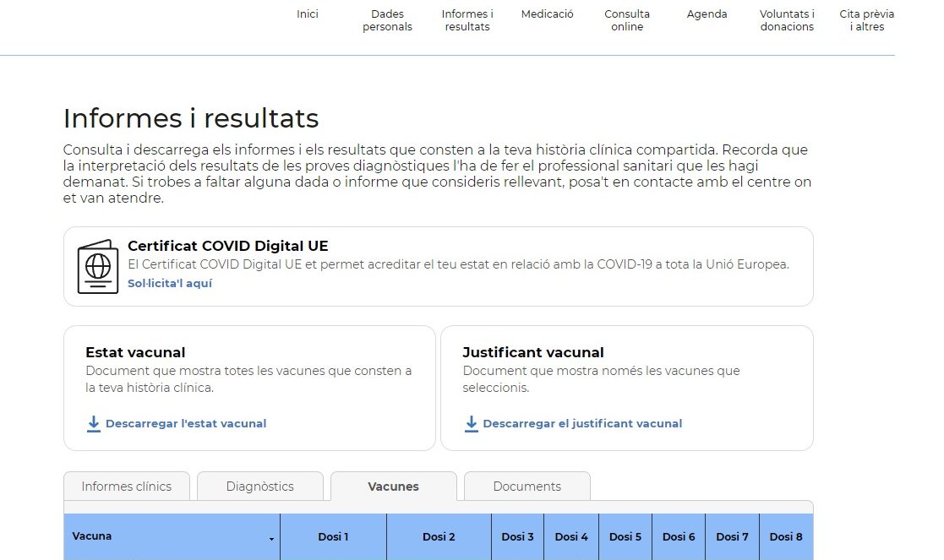Click the Estat vacunal card title
The image size is (944, 560).
tap(135, 352)
